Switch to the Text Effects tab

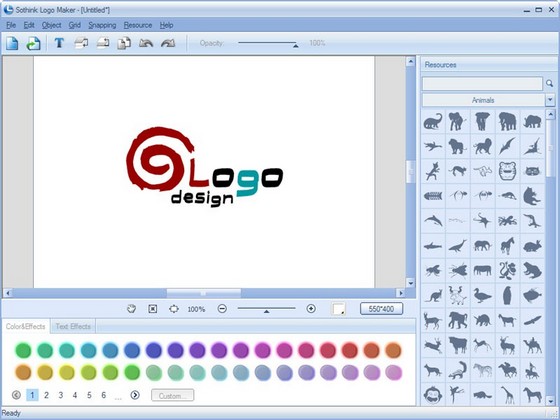tap(73, 326)
